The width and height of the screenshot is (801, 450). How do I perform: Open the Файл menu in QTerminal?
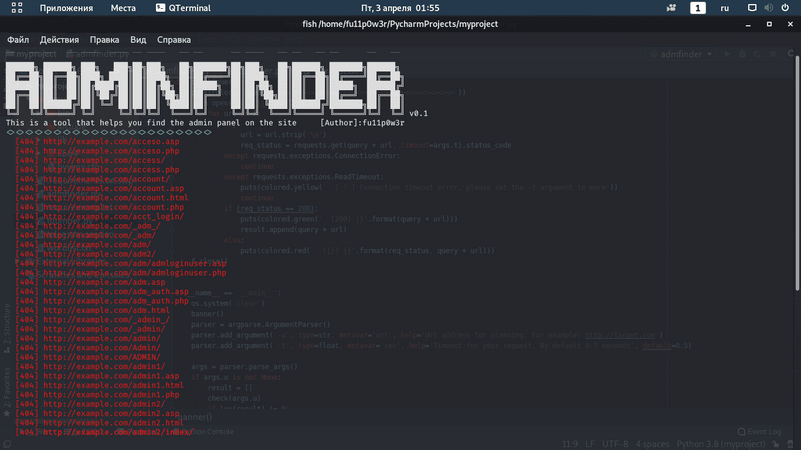click(18, 40)
